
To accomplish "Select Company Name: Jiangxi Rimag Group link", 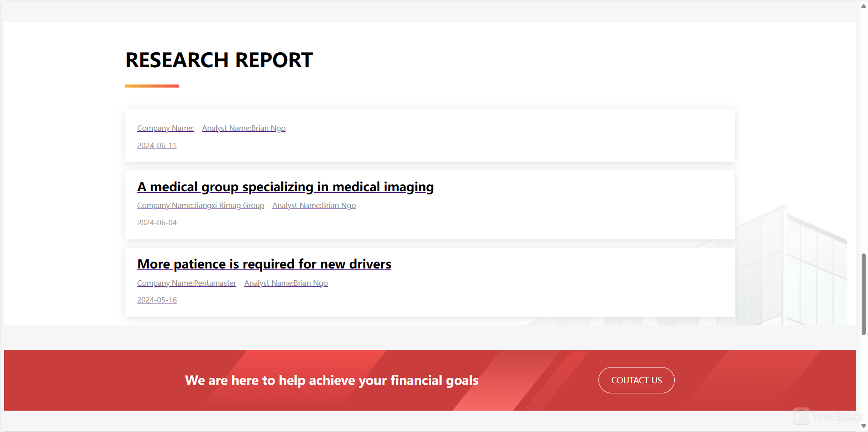I will (x=201, y=206).
